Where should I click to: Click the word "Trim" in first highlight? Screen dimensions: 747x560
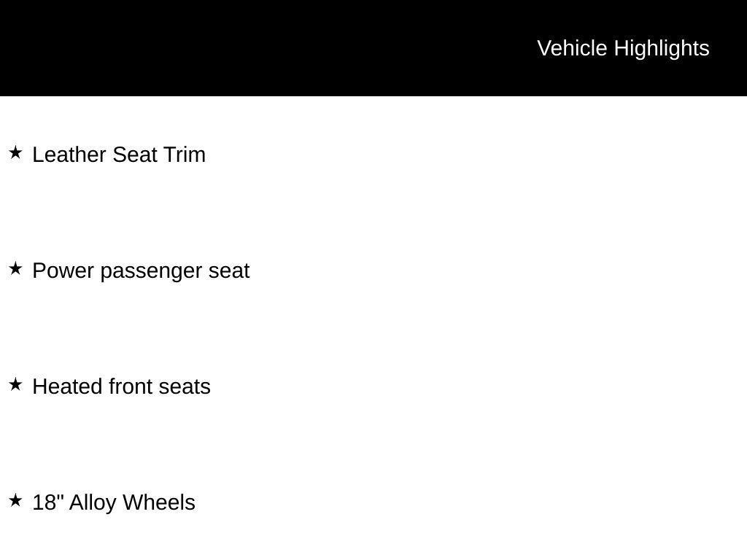(x=184, y=155)
